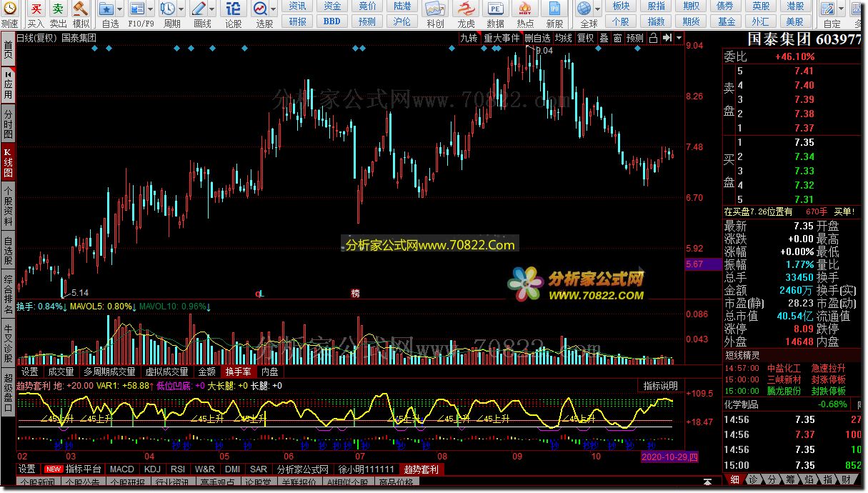
Task: Click the 2020-10-29 date marker
Action: [x=670, y=457]
